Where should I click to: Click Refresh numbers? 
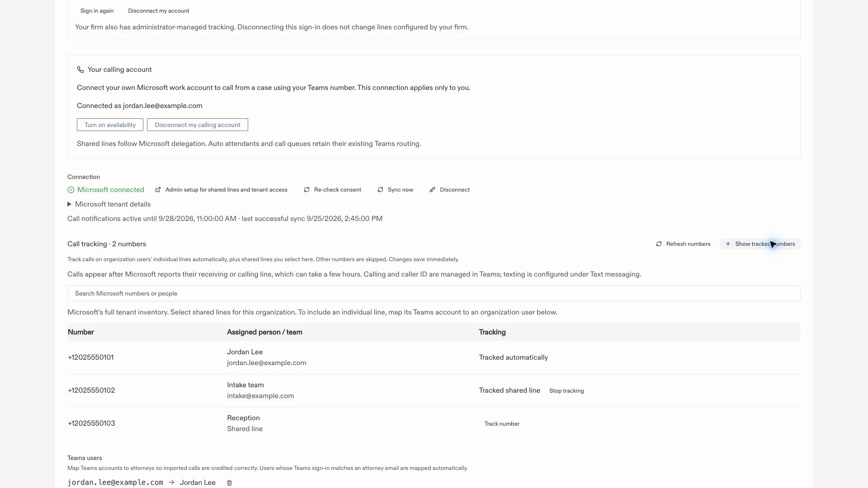pyautogui.click(x=683, y=244)
